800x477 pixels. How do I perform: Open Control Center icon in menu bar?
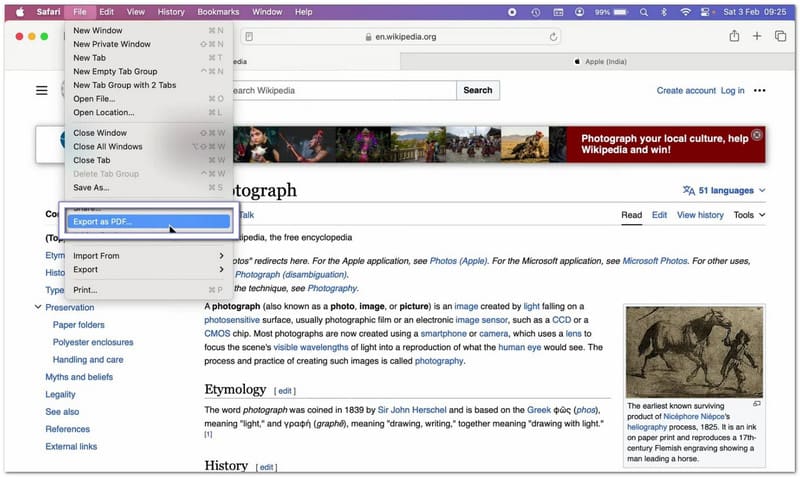(x=706, y=12)
